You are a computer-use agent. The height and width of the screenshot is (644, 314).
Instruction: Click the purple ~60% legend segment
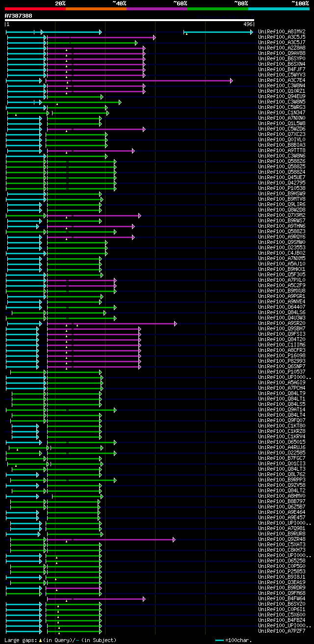(157, 9)
